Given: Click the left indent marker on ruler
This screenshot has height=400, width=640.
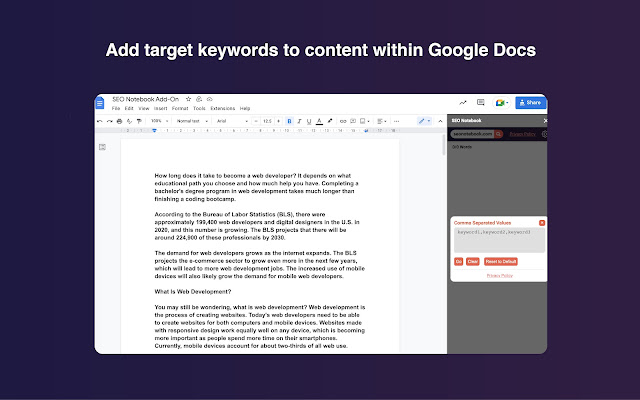Looking at the screenshot, I should pyautogui.click(x=154, y=131).
